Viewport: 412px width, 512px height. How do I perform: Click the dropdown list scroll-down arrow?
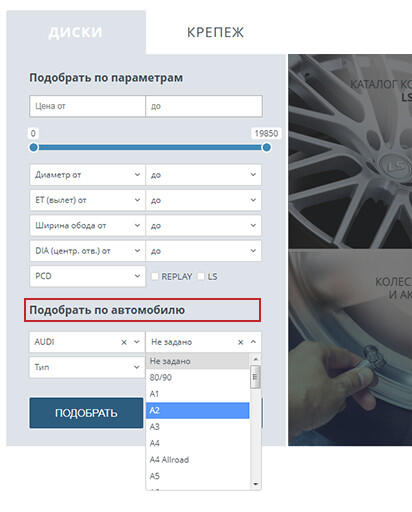pyautogui.click(x=256, y=484)
